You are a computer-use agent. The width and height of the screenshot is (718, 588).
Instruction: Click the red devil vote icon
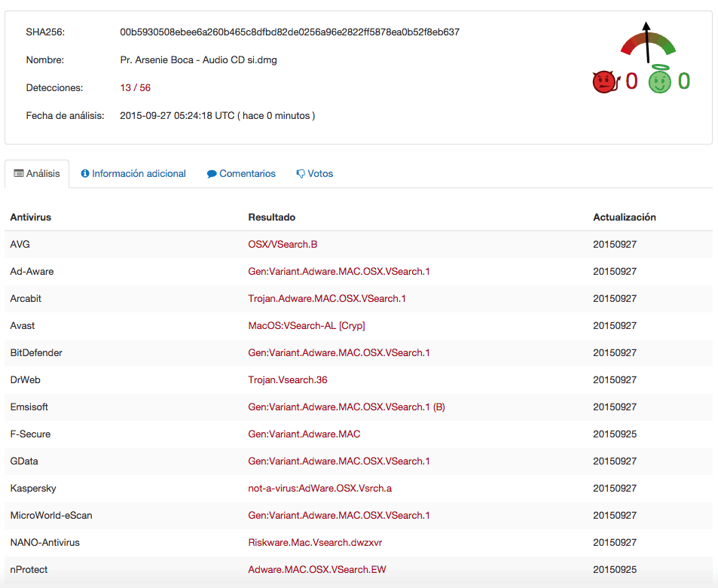click(603, 80)
